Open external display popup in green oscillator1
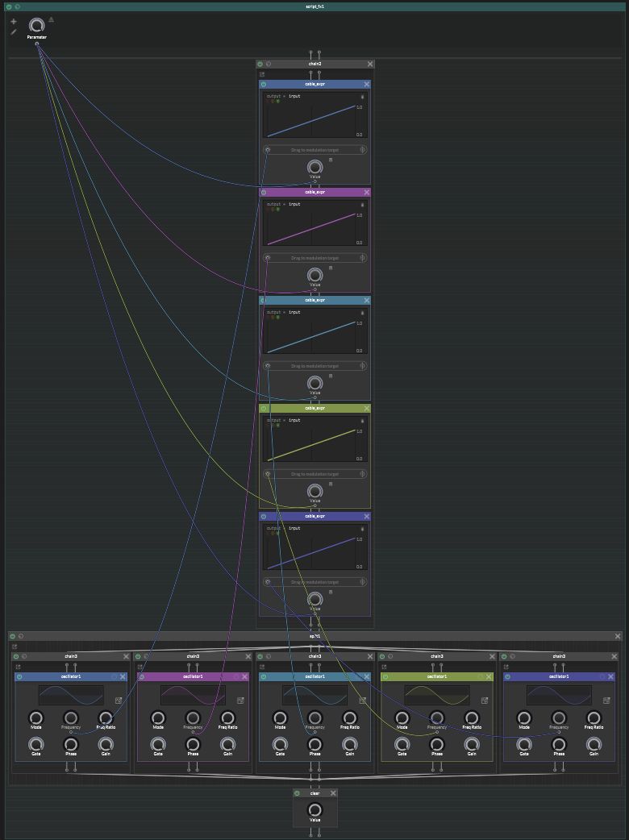629x840 pixels. tap(485, 701)
